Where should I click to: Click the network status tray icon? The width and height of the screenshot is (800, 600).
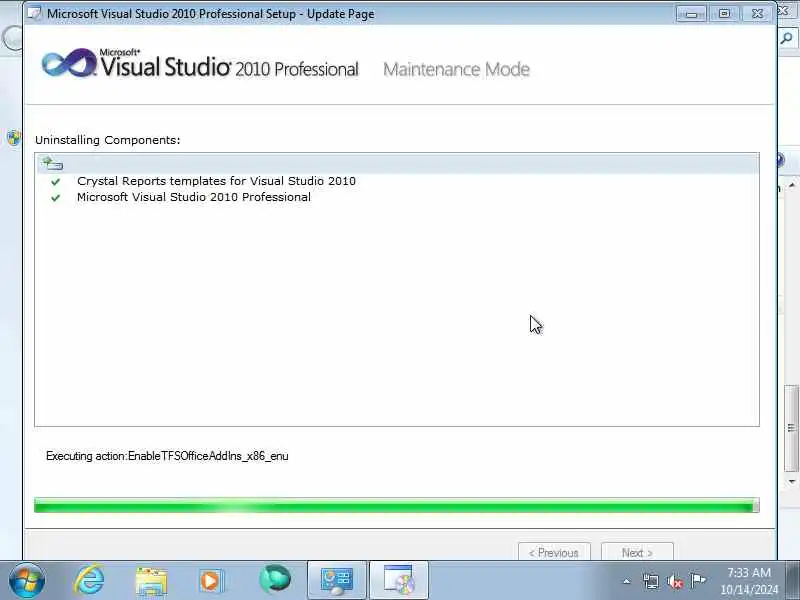[651, 581]
